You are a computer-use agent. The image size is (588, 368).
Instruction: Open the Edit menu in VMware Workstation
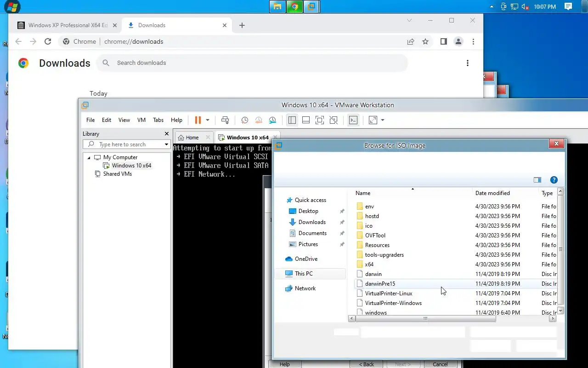pos(107,120)
